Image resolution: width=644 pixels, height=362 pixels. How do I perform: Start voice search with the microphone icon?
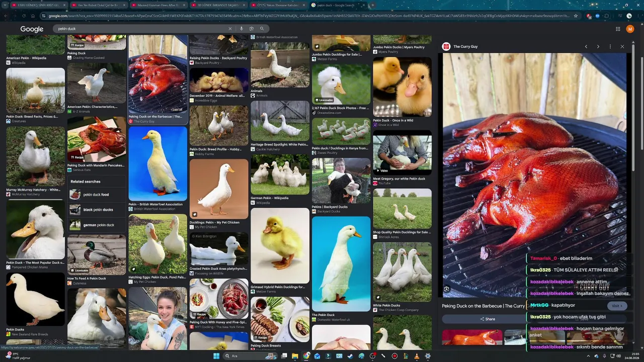pyautogui.click(x=242, y=29)
